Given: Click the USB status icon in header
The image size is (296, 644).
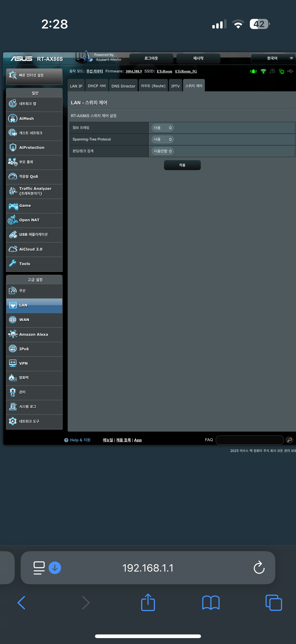Looking at the screenshot, I should pyautogui.click(x=290, y=71).
